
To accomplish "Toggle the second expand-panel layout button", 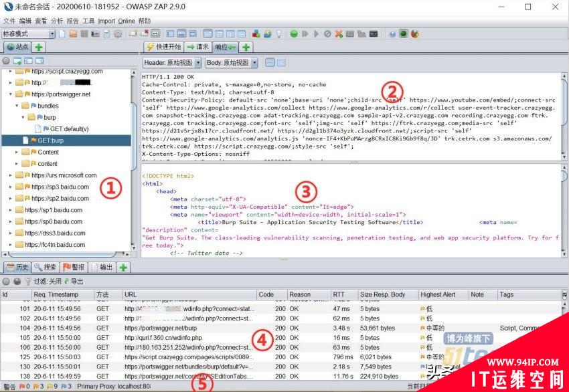I will (x=181, y=33).
